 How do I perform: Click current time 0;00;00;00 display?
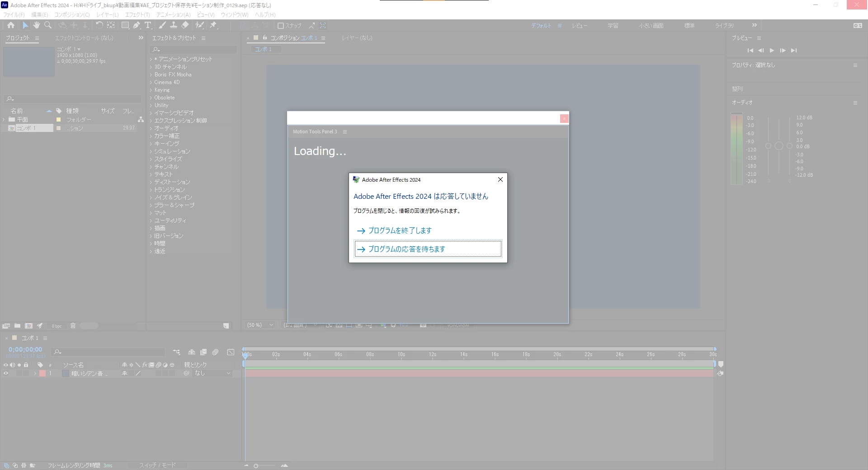[x=25, y=349]
